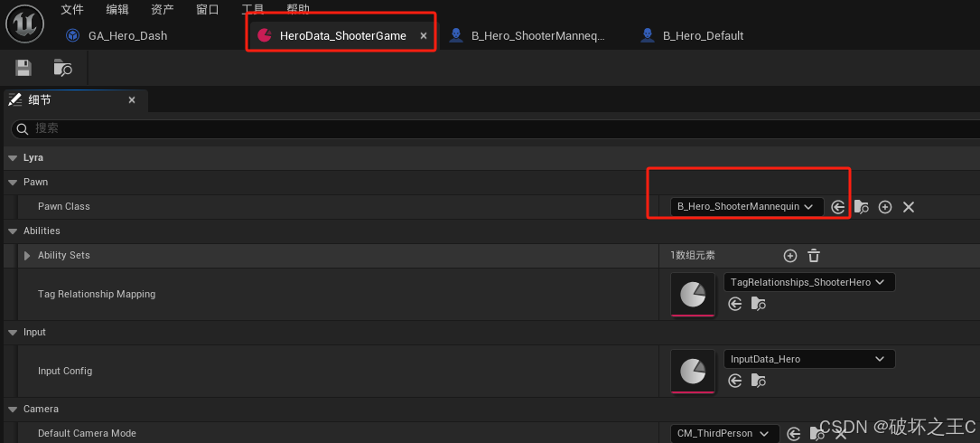Click the Unreal Engine logo icon
The width and height of the screenshot is (980, 443).
coord(23,24)
